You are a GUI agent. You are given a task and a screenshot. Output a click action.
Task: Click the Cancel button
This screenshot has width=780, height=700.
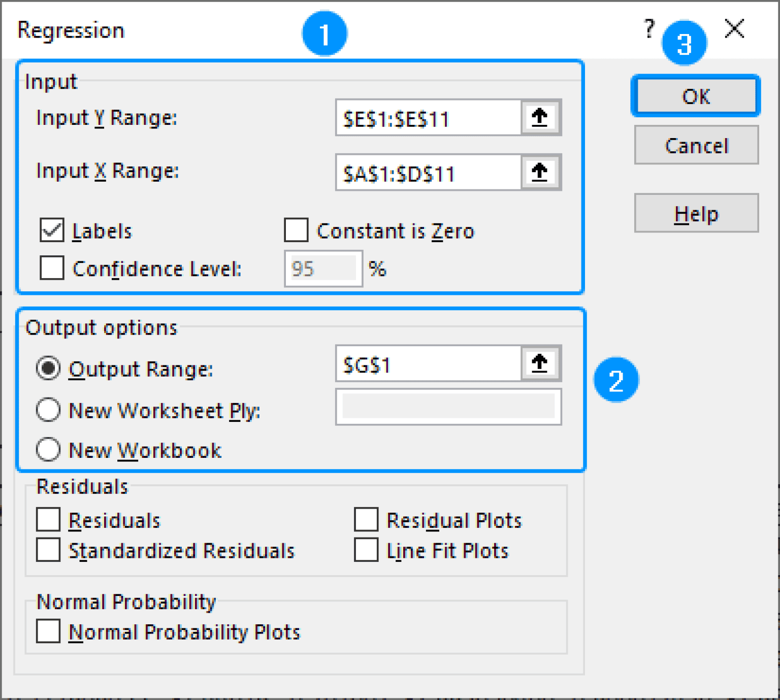pyautogui.click(x=696, y=146)
